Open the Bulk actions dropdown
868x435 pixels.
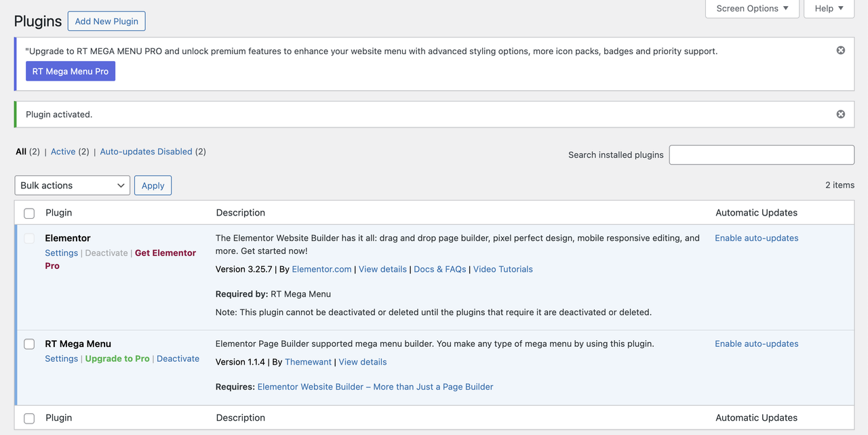(73, 185)
